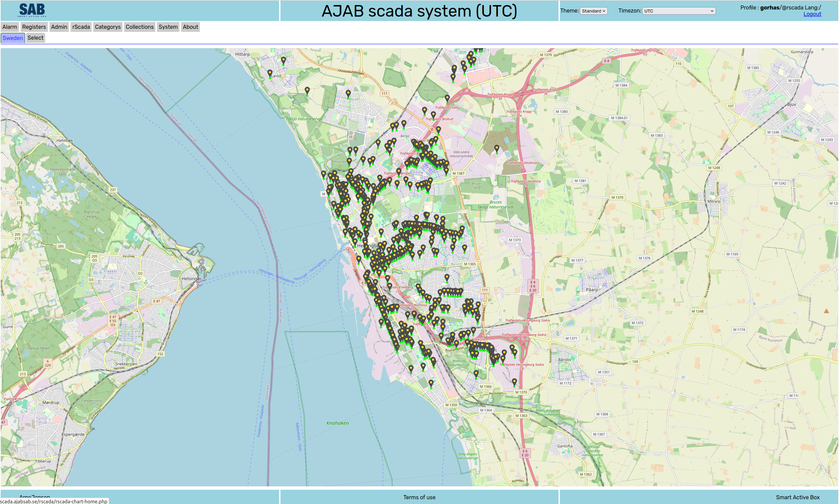Screen dimensions: 840x504
Task: Open the marker directly above the Berga label
Action: pos(404,124)
